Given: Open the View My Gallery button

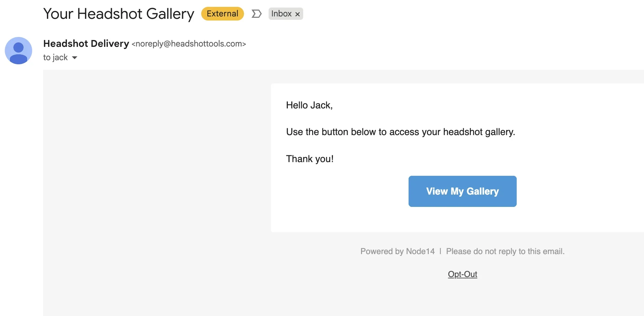Looking at the screenshot, I should tap(462, 191).
